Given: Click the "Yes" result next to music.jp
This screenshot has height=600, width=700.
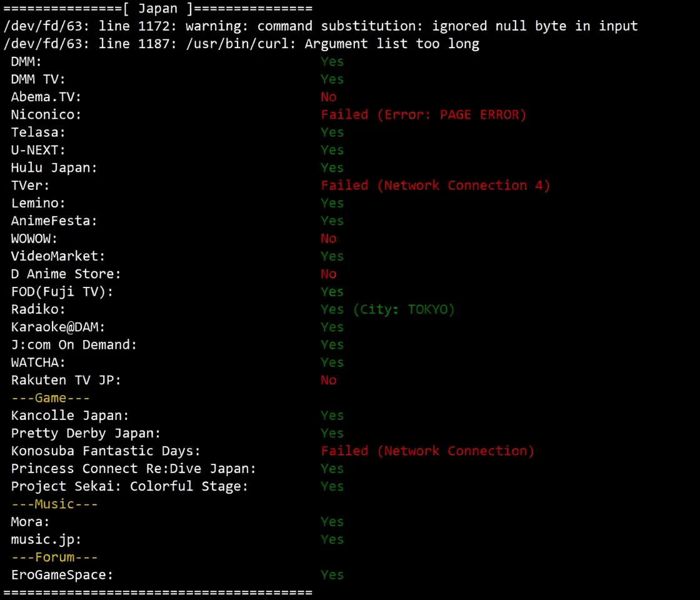Looking at the screenshot, I should pos(332,539).
